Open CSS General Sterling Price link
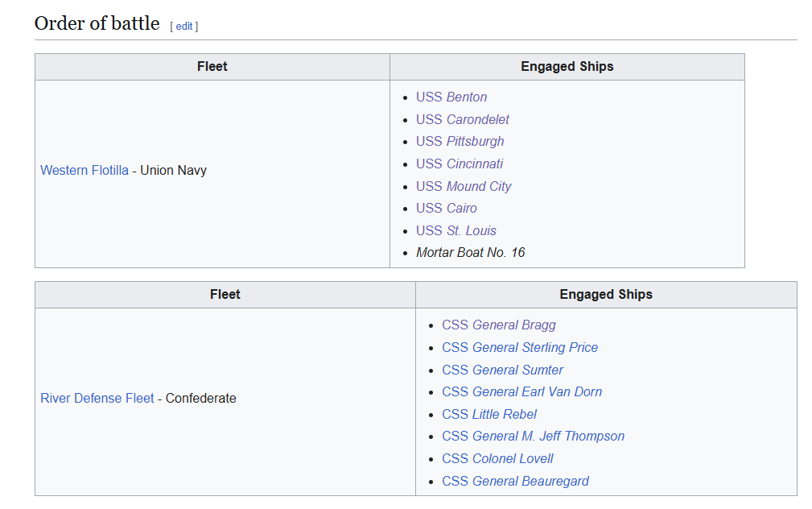This screenshot has height=509, width=812. (x=520, y=347)
